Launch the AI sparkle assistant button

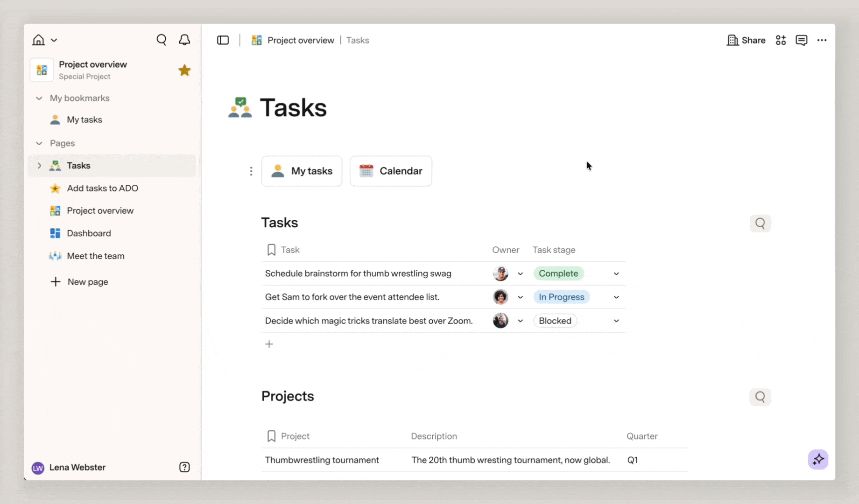(x=818, y=460)
